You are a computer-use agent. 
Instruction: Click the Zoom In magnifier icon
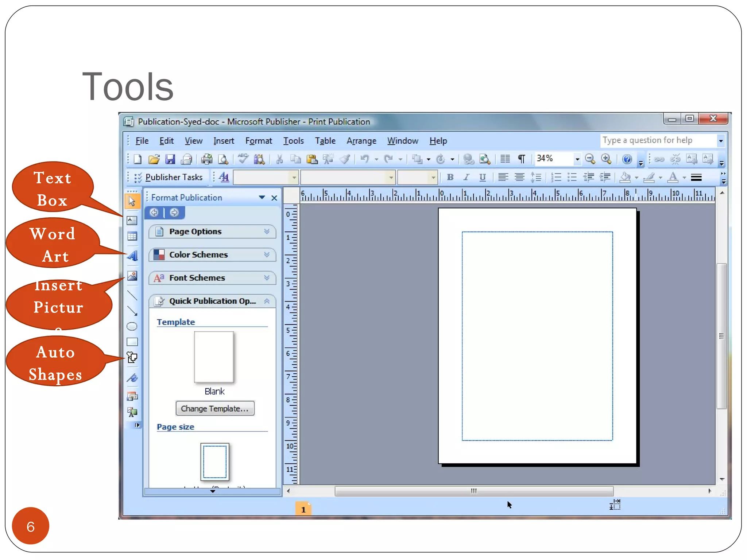(x=606, y=159)
